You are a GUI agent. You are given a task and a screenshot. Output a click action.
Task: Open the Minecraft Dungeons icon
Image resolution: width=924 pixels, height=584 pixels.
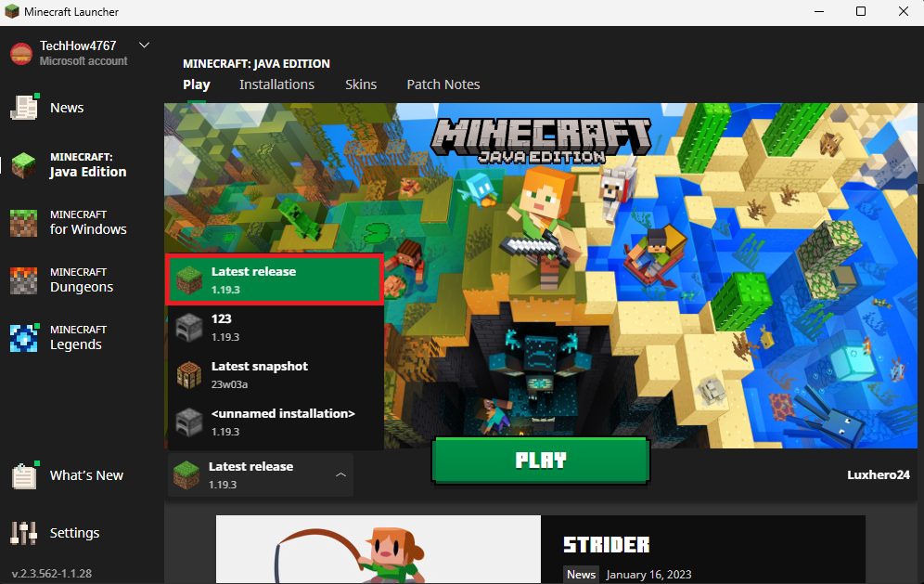pyautogui.click(x=24, y=280)
